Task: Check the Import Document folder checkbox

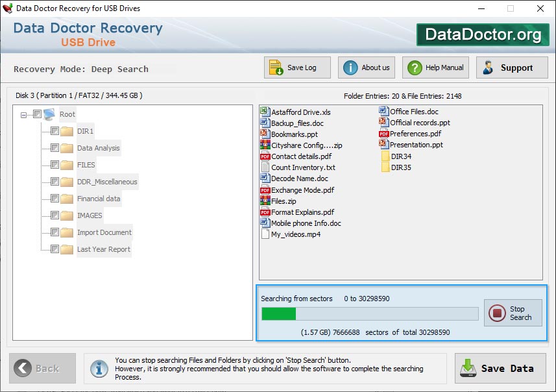Action: click(x=54, y=232)
